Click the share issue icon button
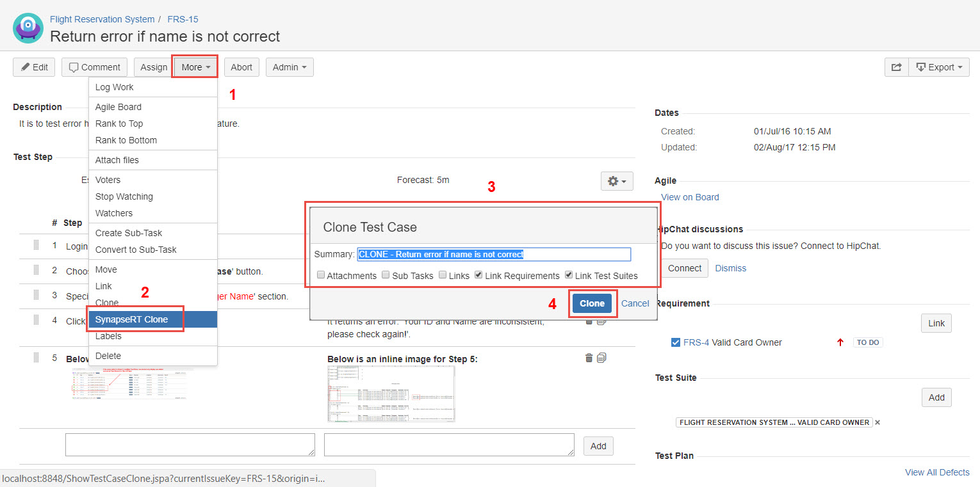 coord(896,67)
